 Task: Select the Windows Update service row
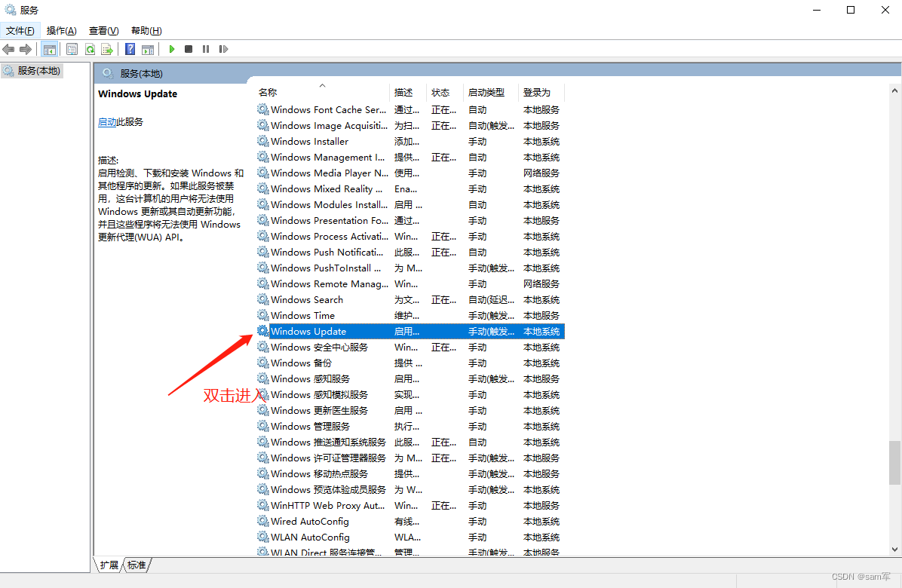[x=410, y=331]
